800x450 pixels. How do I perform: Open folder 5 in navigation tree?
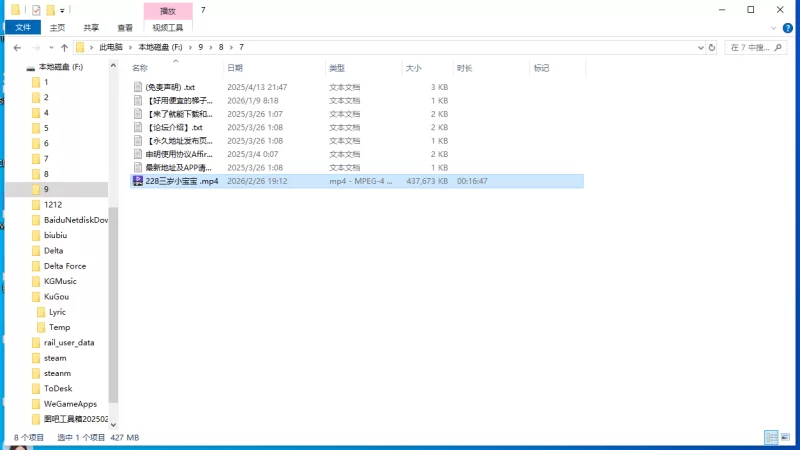46,128
